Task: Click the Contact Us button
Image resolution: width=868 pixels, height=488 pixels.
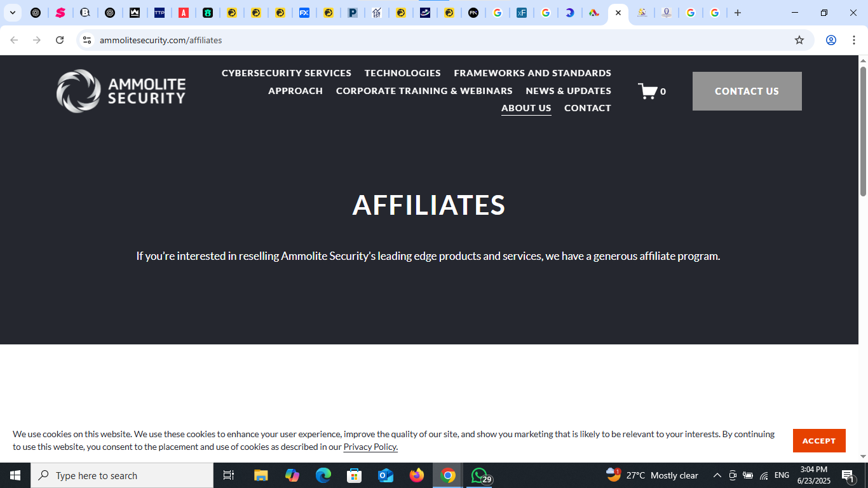Action: (747, 91)
